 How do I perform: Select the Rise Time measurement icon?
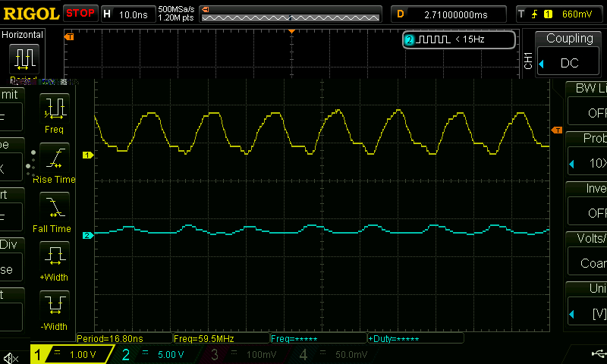(x=55, y=158)
